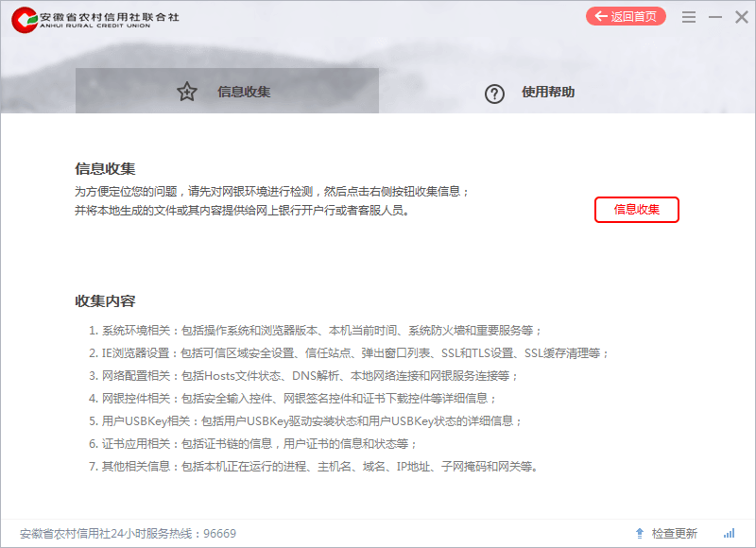The height and width of the screenshot is (548, 756).
Task: Select item 2 IE浏览器设置 in the list
Action: click(350, 353)
